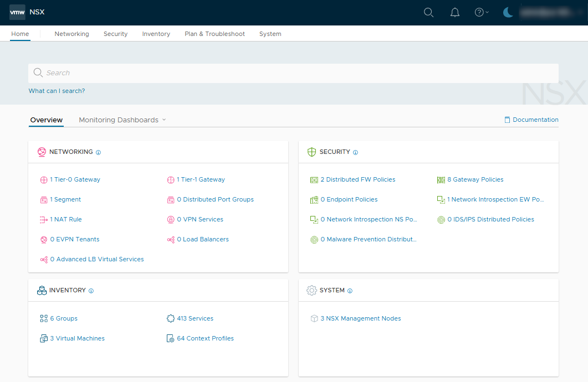Expand the Monitoring Dashboards dropdown
Screen dimensions: 588x382
point(122,120)
